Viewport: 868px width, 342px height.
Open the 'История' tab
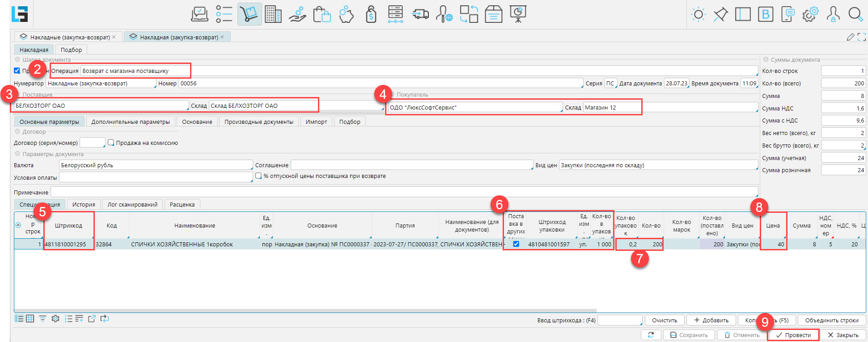(84, 204)
